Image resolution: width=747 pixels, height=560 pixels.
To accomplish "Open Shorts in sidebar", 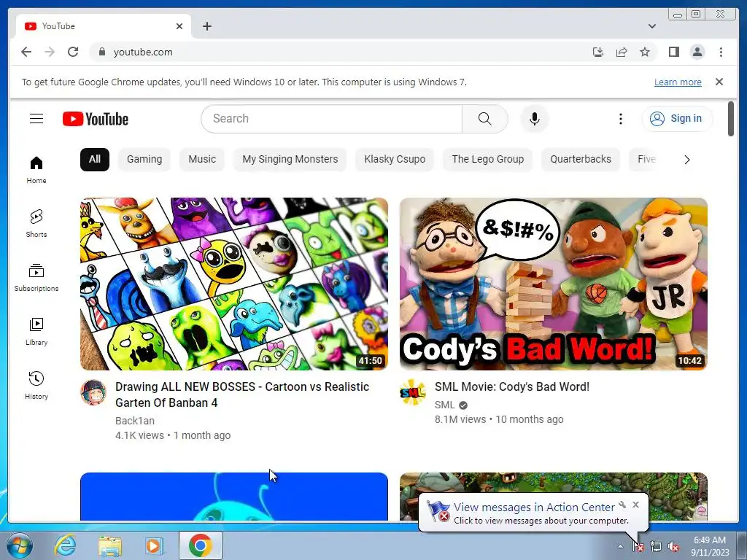I will (36, 224).
